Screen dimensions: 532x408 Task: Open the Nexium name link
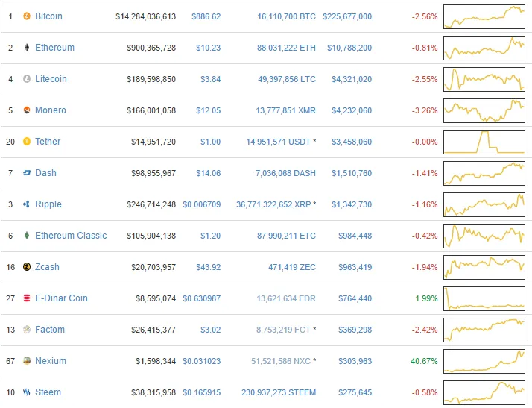click(x=51, y=360)
